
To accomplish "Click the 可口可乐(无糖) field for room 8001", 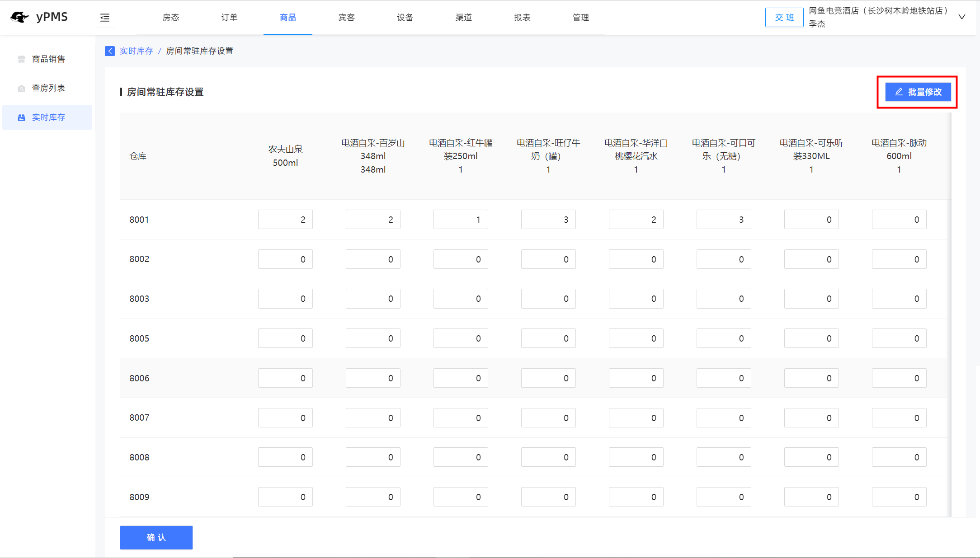I will click(x=724, y=220).
